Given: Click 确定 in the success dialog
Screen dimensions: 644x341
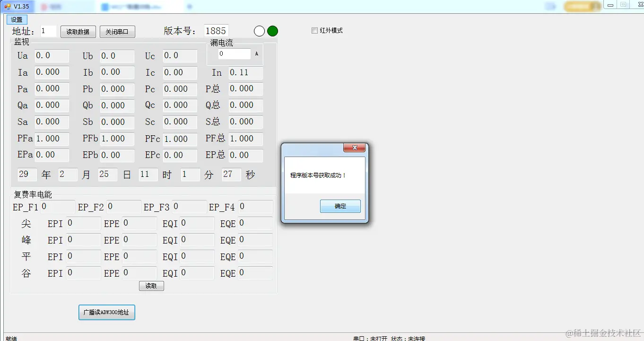Looking at the screenshot, I should click(340, 206).
